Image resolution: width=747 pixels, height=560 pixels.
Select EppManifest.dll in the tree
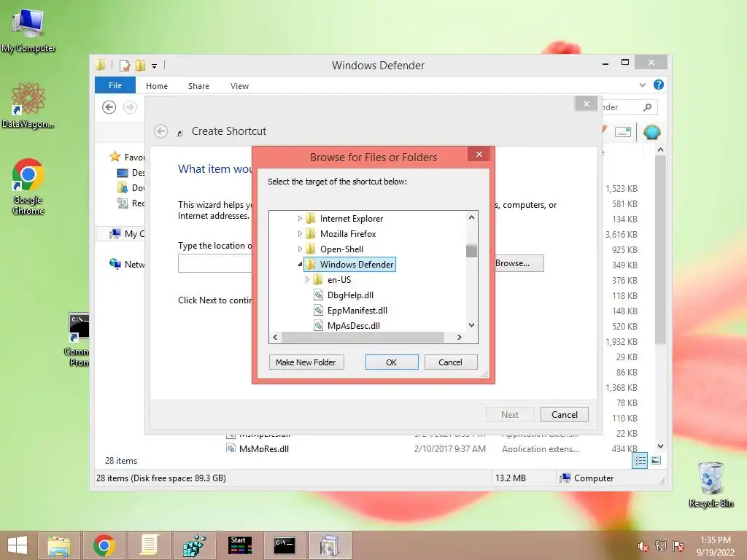(357, 310)
